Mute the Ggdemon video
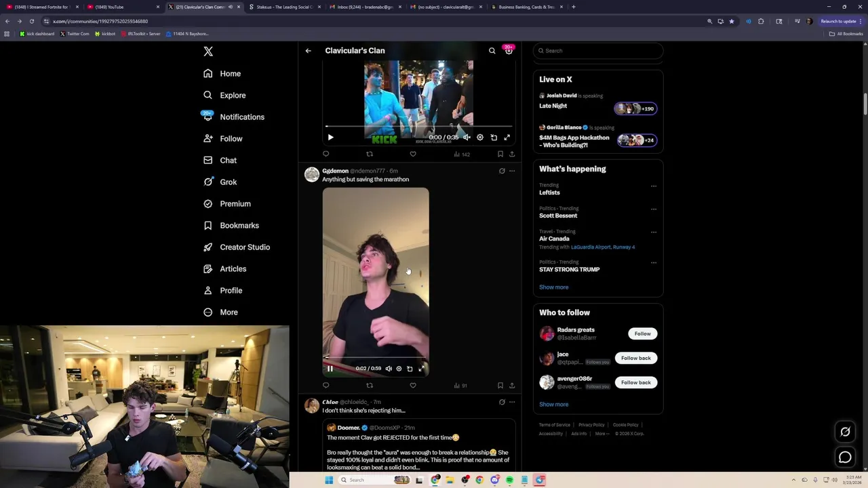The image size is (868, 488). (389, 369)
